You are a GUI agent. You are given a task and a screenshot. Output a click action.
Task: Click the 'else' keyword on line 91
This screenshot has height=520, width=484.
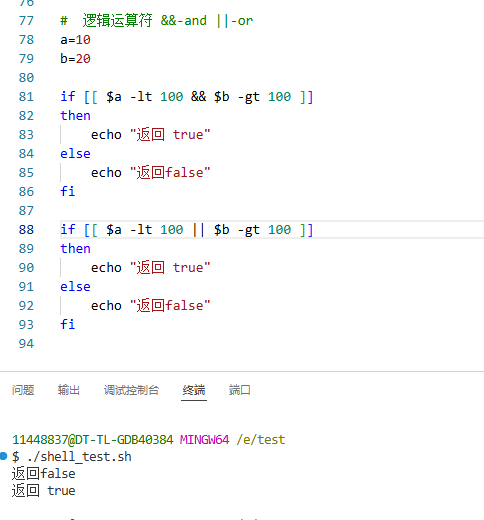click(x=75, y=287)
